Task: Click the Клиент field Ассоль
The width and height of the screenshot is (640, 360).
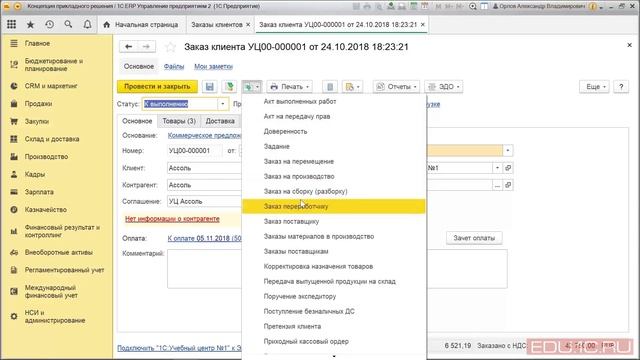Action: (204, 168)
